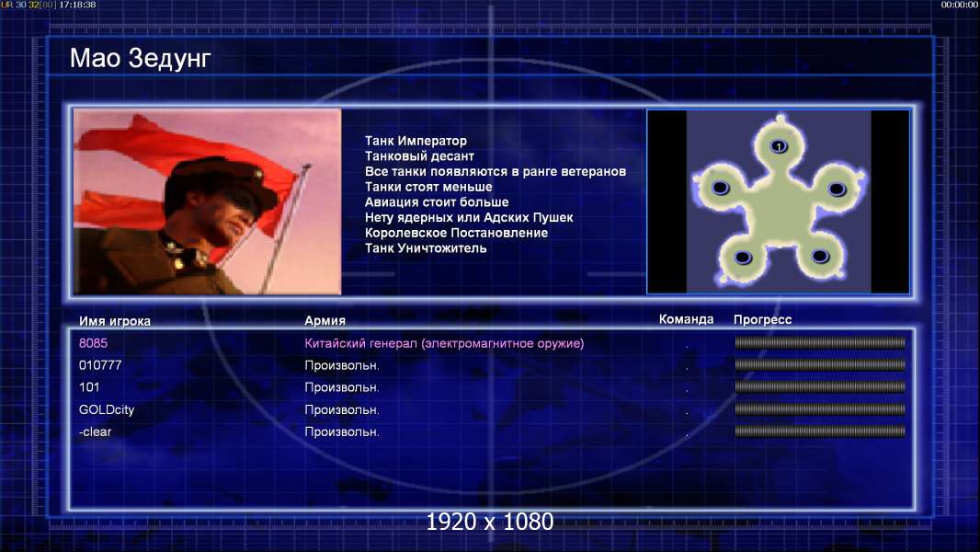The image size is (980, 552).
Task: Click the star-shaped map preview
Action: point(778,201)
